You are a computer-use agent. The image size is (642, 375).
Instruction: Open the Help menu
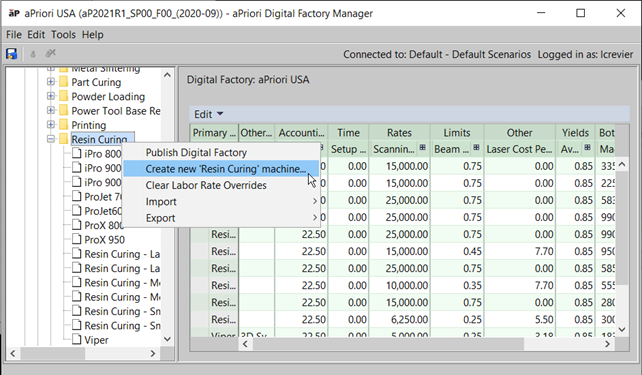click(93, 35)
